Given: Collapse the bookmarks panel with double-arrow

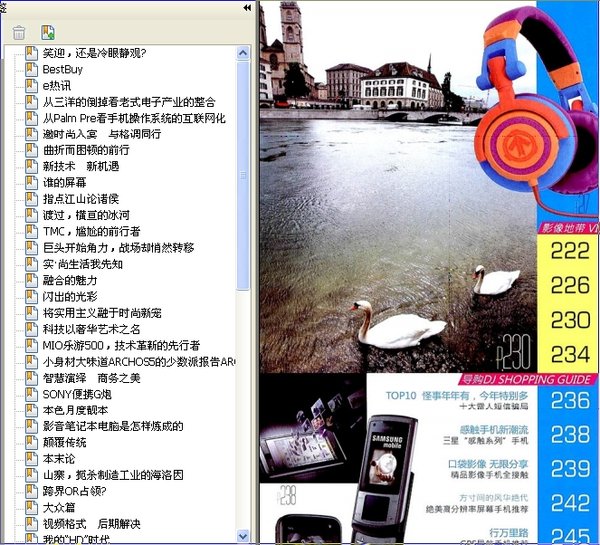Looking at the screenshot, I should 247,8.
